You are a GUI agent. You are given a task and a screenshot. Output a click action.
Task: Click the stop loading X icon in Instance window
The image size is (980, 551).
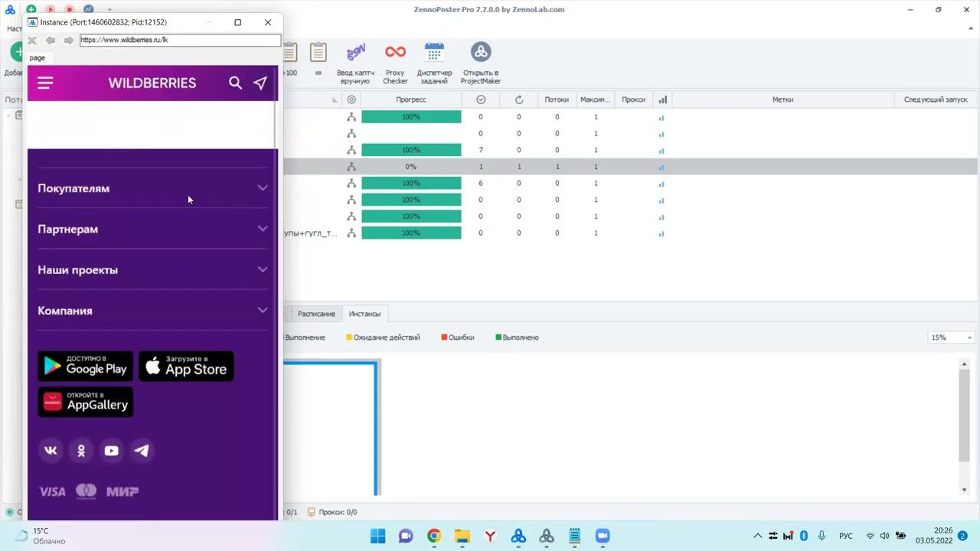(x=32, y=40)
